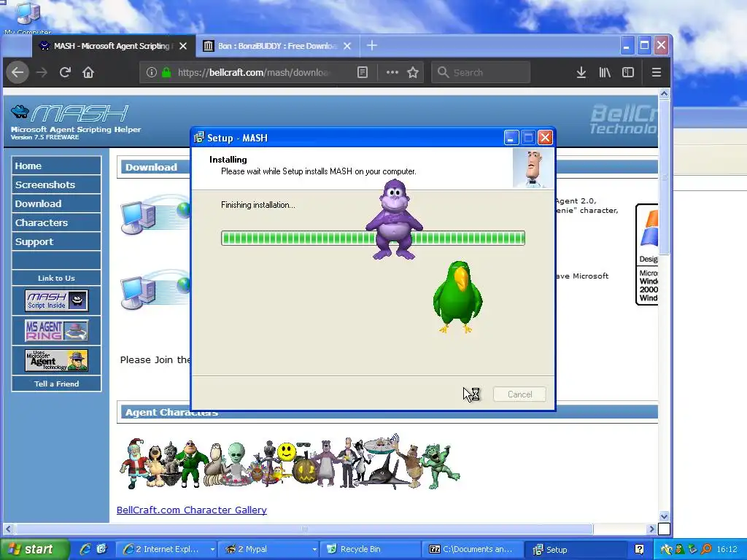
Task: Click the Tell a Friend link
Action: tap(56, 384)
